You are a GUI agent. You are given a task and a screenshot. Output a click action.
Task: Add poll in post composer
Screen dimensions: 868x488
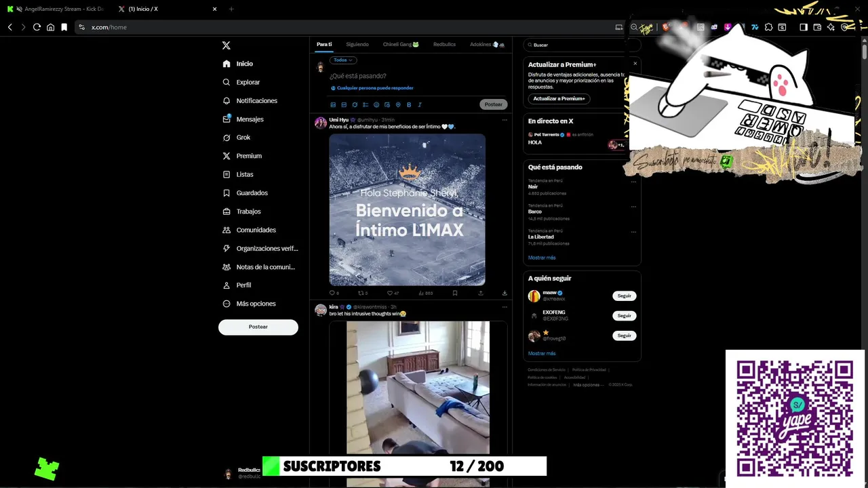[366, 104]
